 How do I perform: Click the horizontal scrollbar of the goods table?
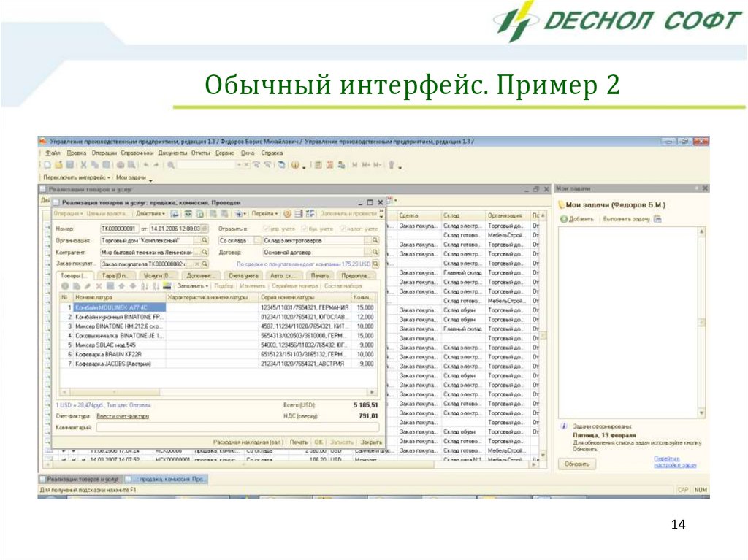click(218, 393)
